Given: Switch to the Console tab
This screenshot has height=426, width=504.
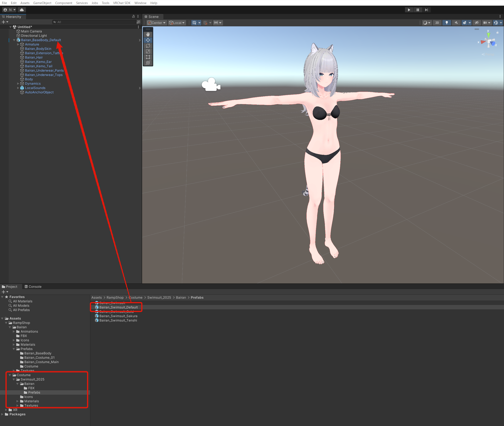Looking at the screenshot, I should [33, 287].
